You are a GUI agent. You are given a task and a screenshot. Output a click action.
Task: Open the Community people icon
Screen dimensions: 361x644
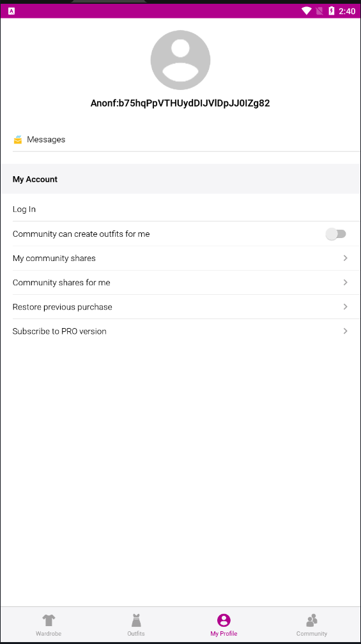[x=312, y=620]
